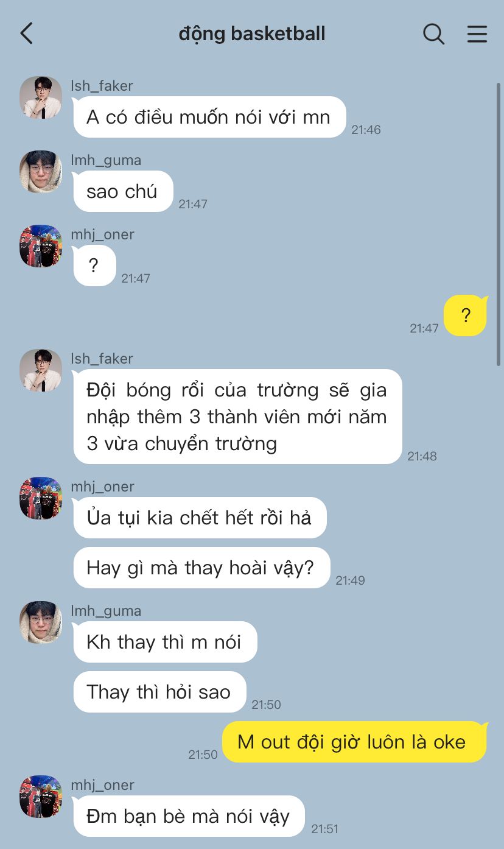The height and width of the screenshot is (849, 504).
Task: Tap mhj_oner's avatar beside the '?' message
Action: 41,246
